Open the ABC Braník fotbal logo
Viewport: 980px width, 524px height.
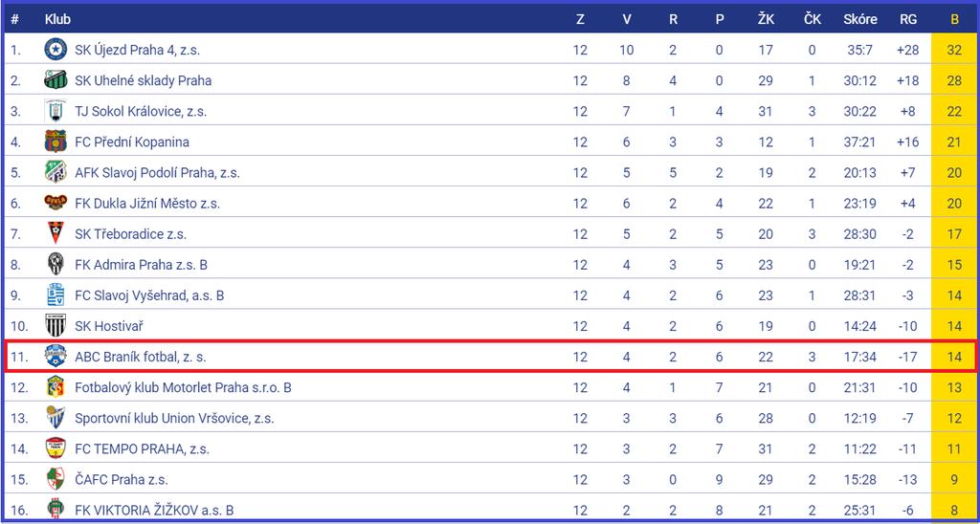(56, 356)
